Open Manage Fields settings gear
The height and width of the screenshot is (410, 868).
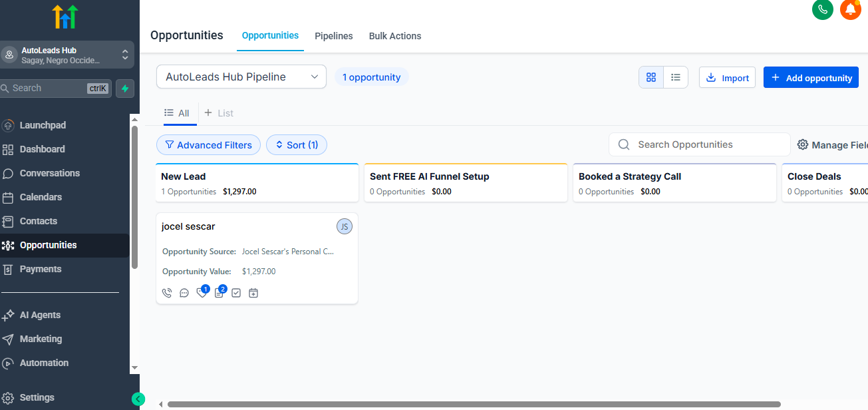coord(803,144)
